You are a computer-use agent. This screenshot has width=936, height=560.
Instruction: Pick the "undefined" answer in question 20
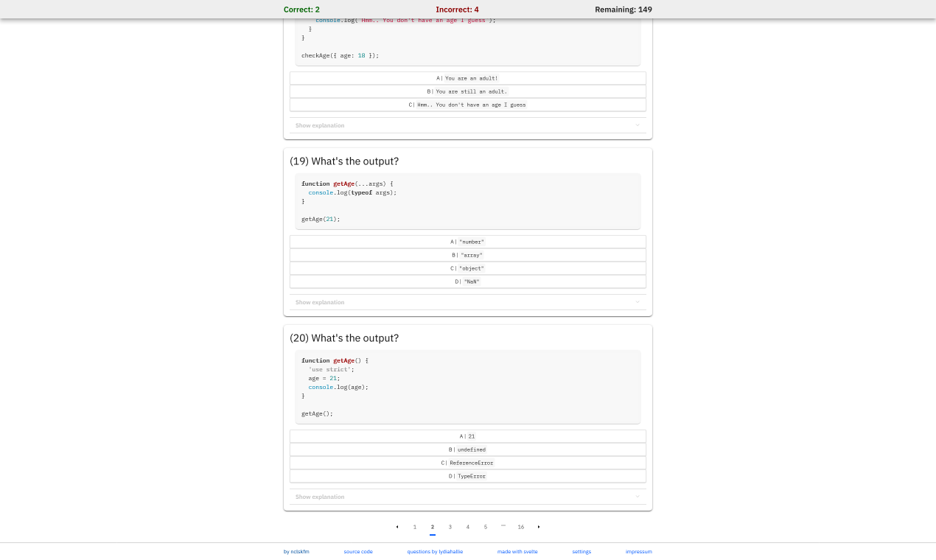pyautogui.click(x=467, y=449)
